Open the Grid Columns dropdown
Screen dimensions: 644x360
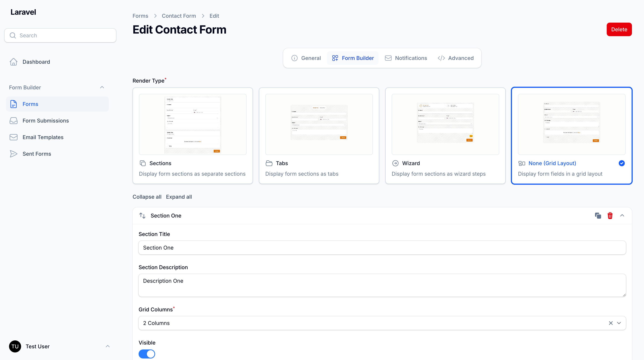(619, 323)
